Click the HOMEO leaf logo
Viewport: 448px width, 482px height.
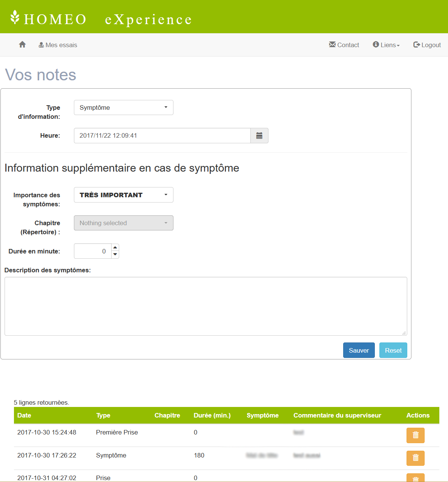click(x=15, y=18)
